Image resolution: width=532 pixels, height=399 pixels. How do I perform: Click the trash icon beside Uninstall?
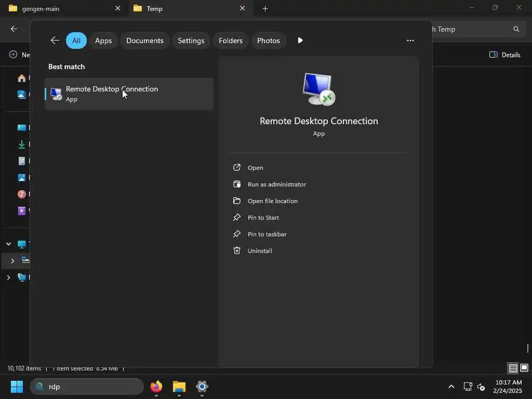click(x=237, y=250)
